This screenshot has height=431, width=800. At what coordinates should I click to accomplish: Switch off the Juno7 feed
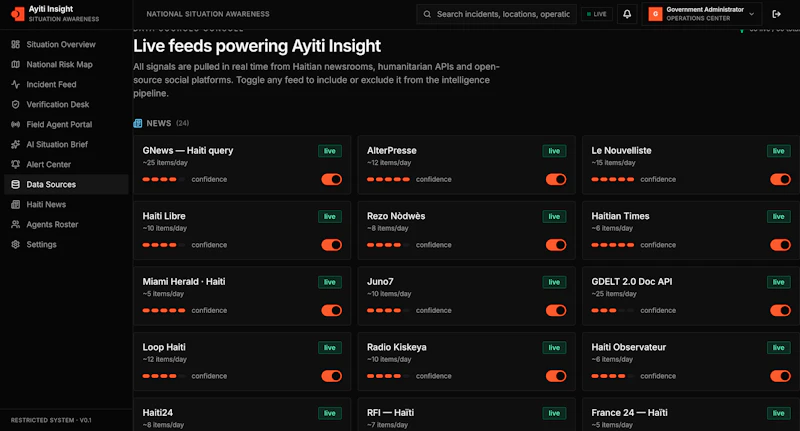pyautogui.click(x=556, y=310)
